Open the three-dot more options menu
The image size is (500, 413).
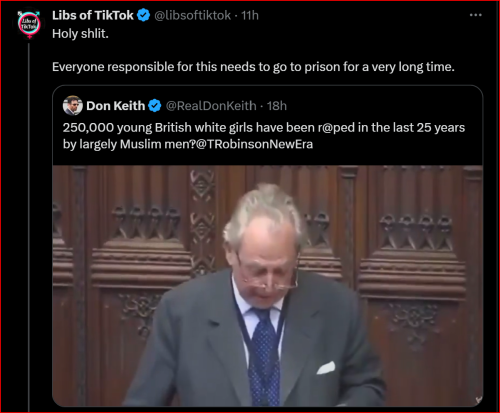476,15
